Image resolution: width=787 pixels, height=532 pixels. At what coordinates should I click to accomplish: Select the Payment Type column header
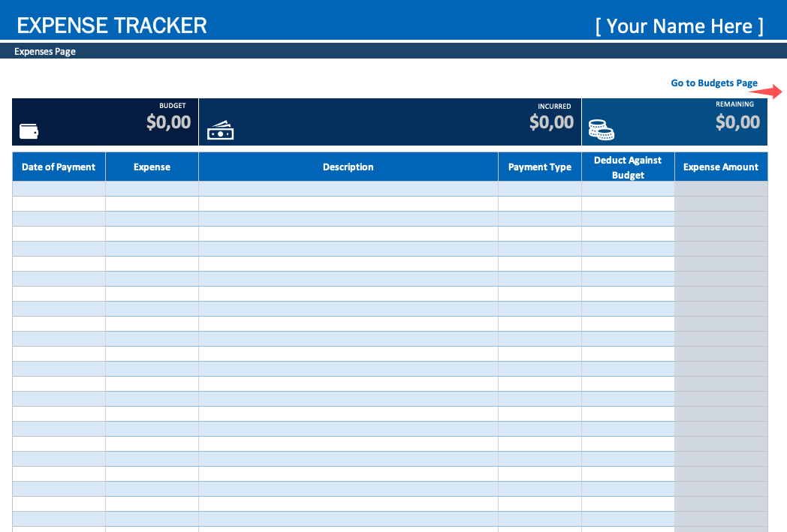click(x=539, y=167)
